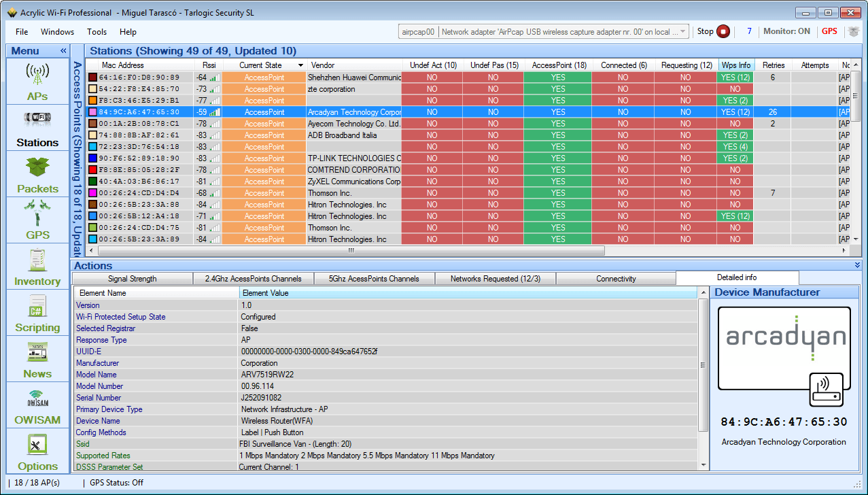Collapse the Actions panel chevron

tap(857, 265)
